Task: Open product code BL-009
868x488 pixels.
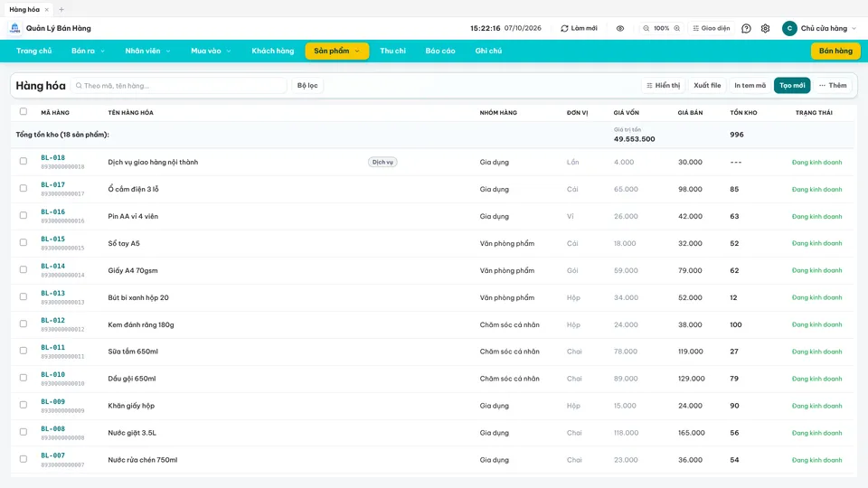Action: [52, 401]
